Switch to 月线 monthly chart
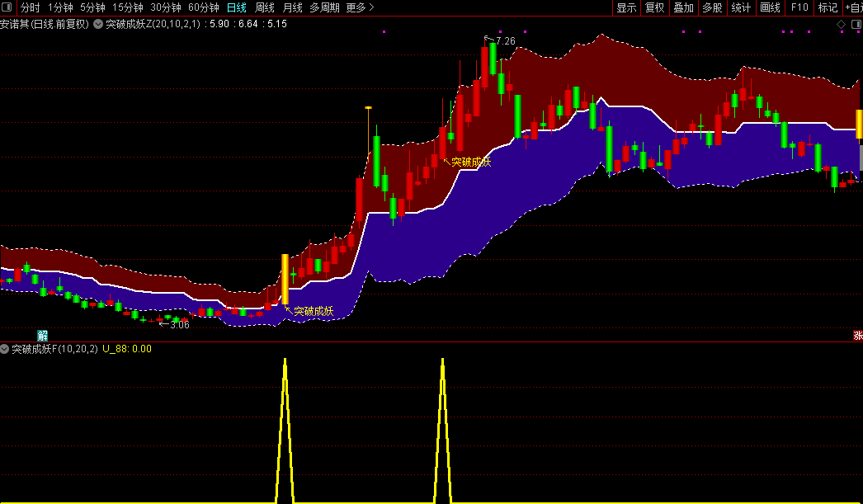The width and height of the screenshot is (863, 504). 292,7
